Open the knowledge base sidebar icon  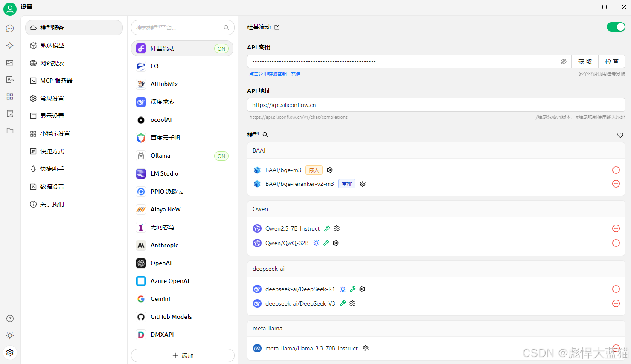pos(10,114)
